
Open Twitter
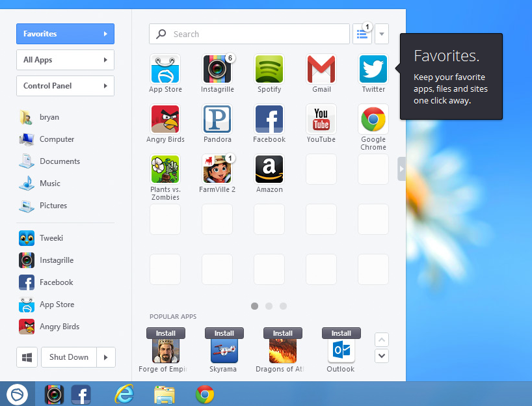[373, 67]
